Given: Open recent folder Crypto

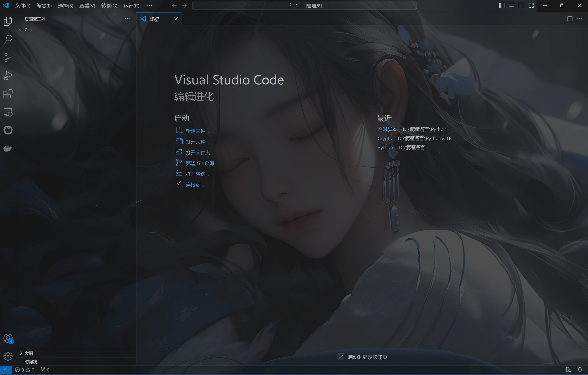Looking at the screenshot, I should coord(385,138).
